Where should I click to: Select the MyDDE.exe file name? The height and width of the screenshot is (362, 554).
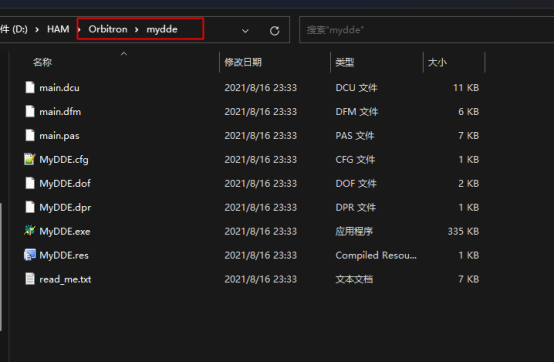pyautogui.click(x=65, y=231)
